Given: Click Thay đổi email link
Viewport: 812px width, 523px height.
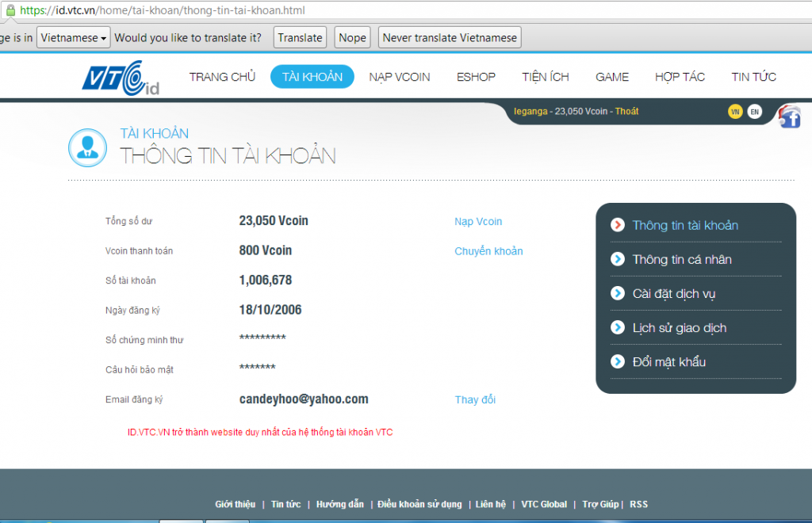Looking at the screenshot, I should coord(475,399).
